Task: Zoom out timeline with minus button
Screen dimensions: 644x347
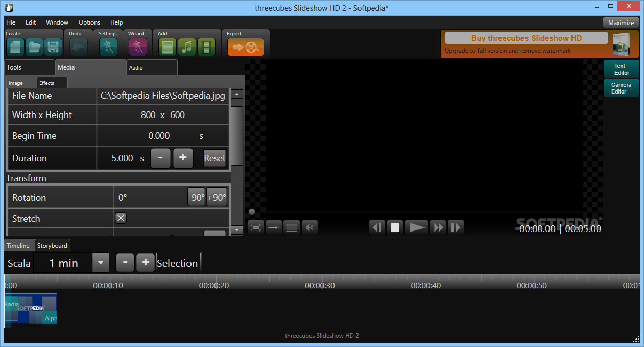Action: coord(125,263)
